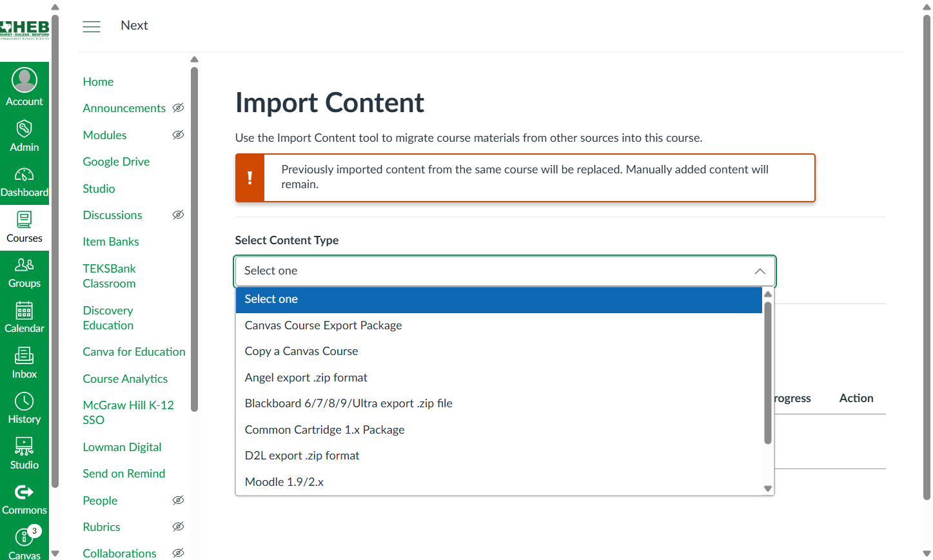Screen dimensions: 933x560
Task: Choose Copy a Canvas Course option
Action: pos(499,351)
